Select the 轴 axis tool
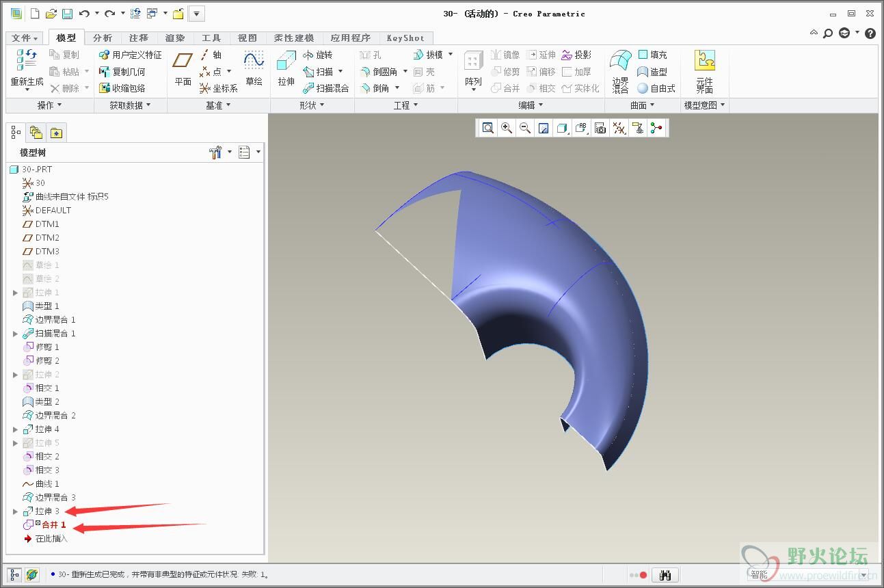Screen dimensions: 884x588 tap(211, 55)
